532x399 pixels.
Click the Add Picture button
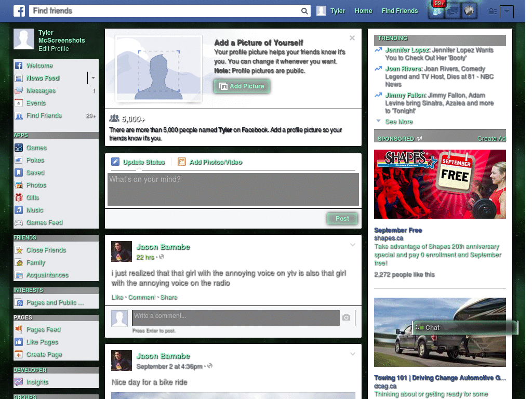click(242, 86)
